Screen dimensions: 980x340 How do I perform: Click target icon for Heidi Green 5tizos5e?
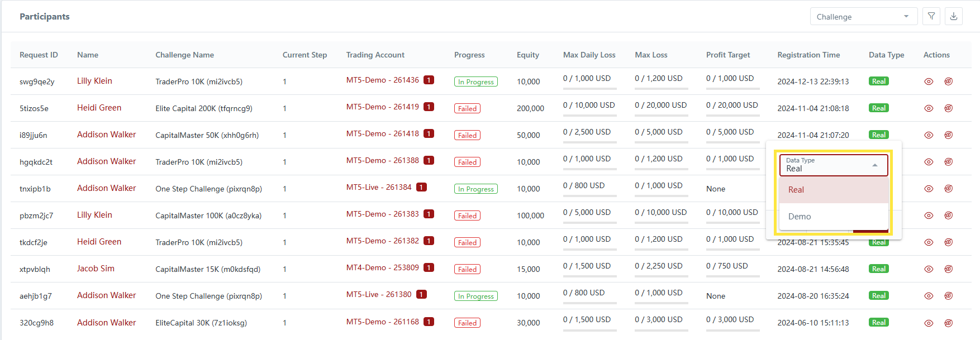click(x=948, y=108)
